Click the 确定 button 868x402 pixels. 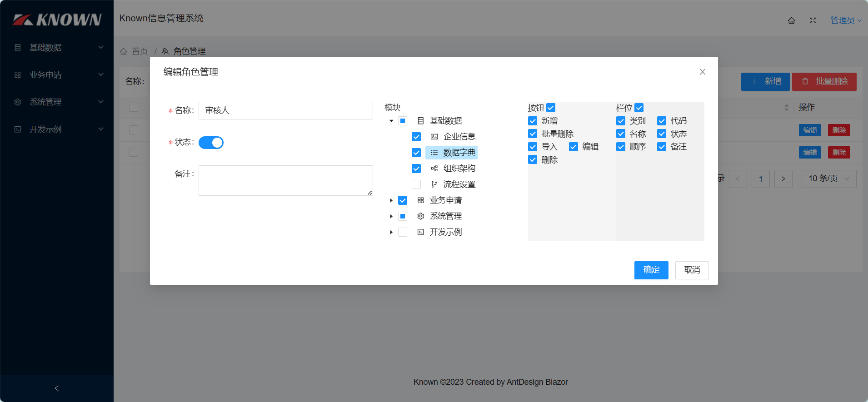(x=651, y=270)
